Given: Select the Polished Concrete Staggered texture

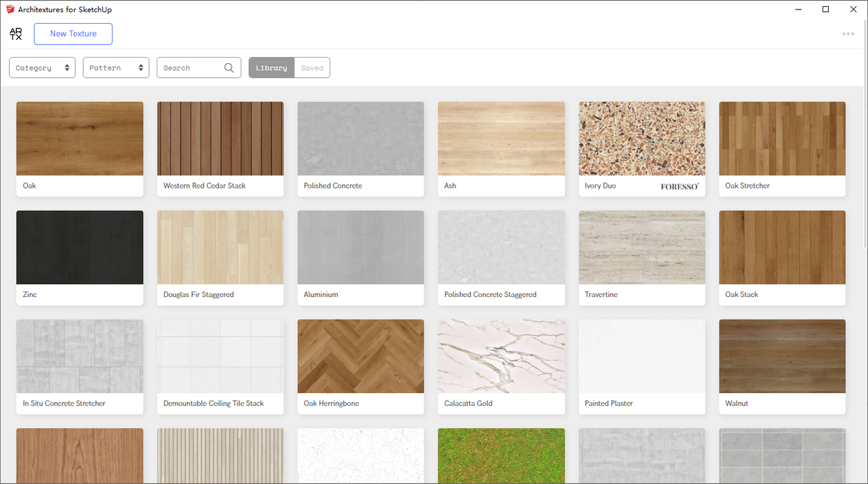Looking at the screenshot, I should (x=501, y=247).
